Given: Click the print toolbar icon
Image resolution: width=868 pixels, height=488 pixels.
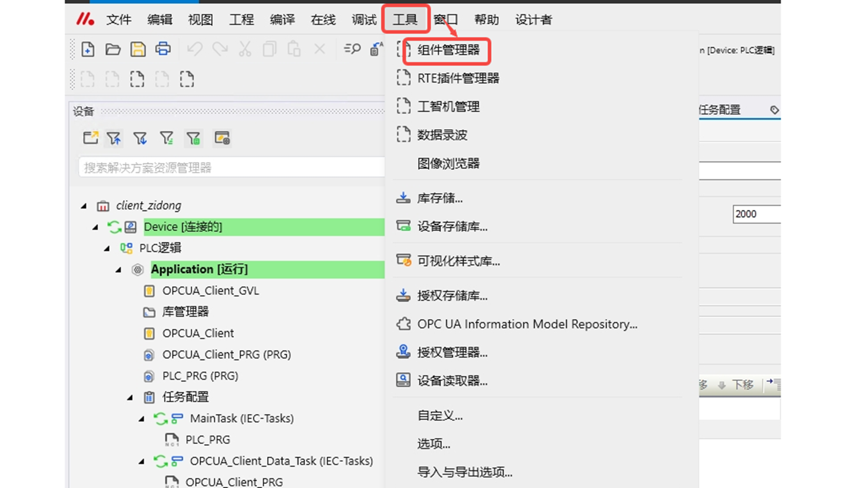Looking at the screenshot, I should point(163,49).
